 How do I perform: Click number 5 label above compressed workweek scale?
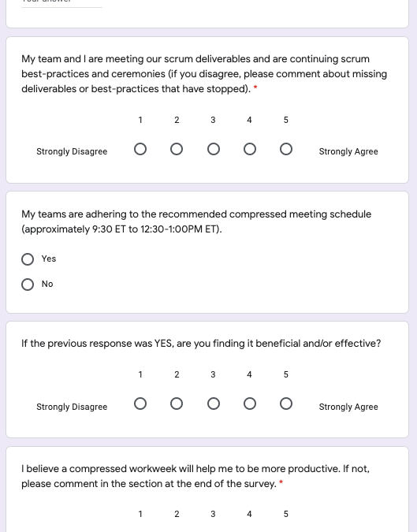[x=286, y=514]
